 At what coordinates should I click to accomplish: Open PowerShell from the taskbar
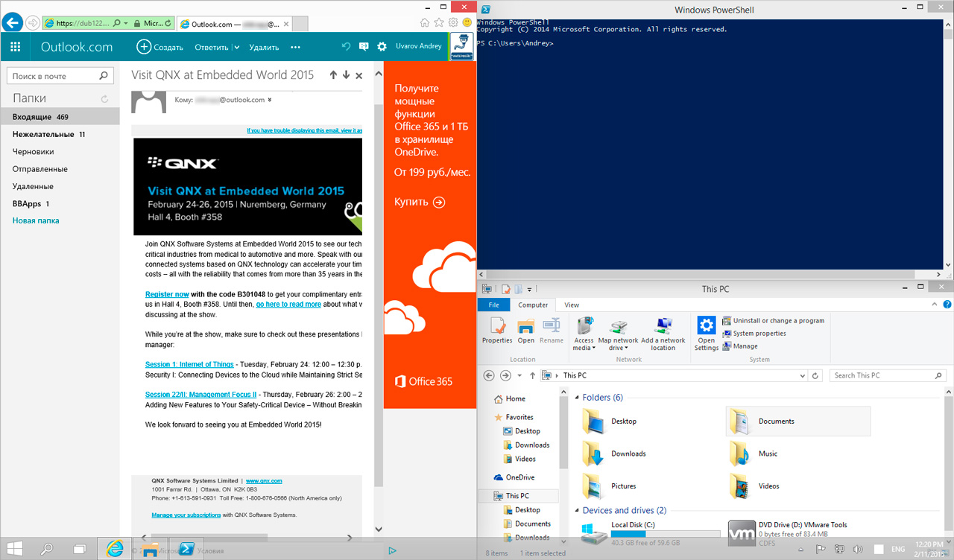pyautogui.click(x=185, y=549)
